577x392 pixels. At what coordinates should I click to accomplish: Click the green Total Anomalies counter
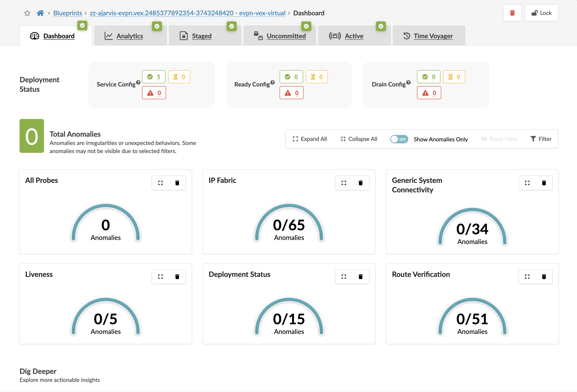32,136
